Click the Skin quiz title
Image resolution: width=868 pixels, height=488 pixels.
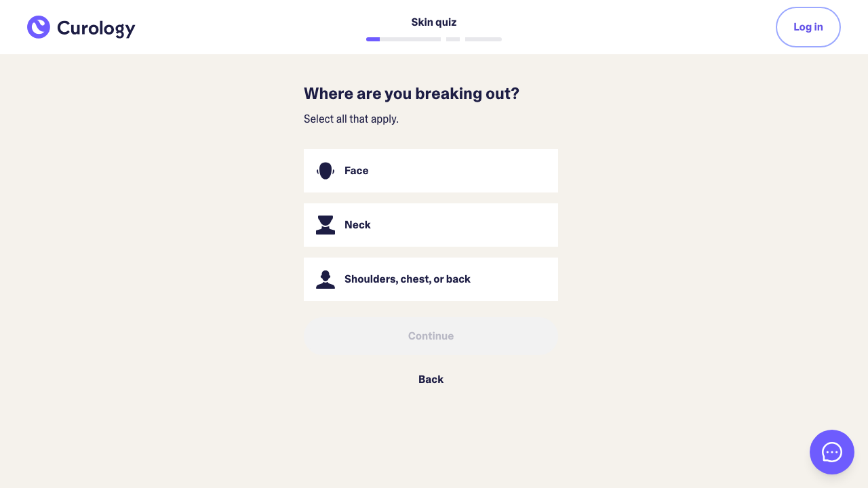[434, 22]
